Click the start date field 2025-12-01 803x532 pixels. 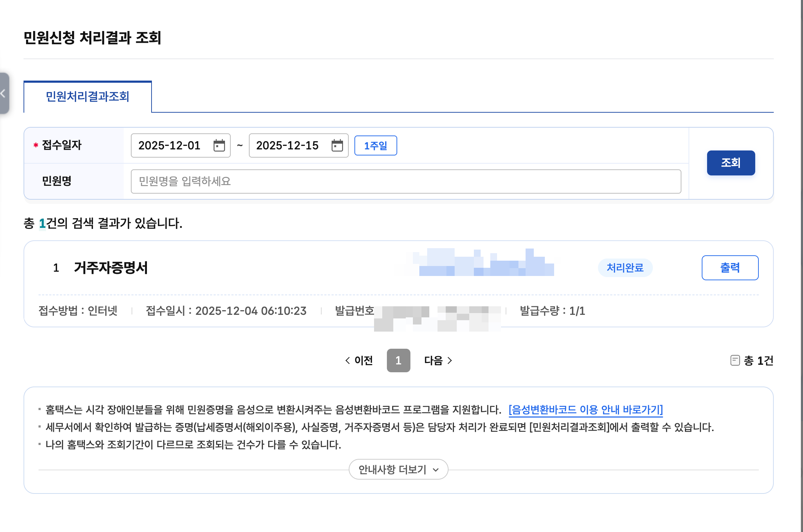[x=170, y=145]
